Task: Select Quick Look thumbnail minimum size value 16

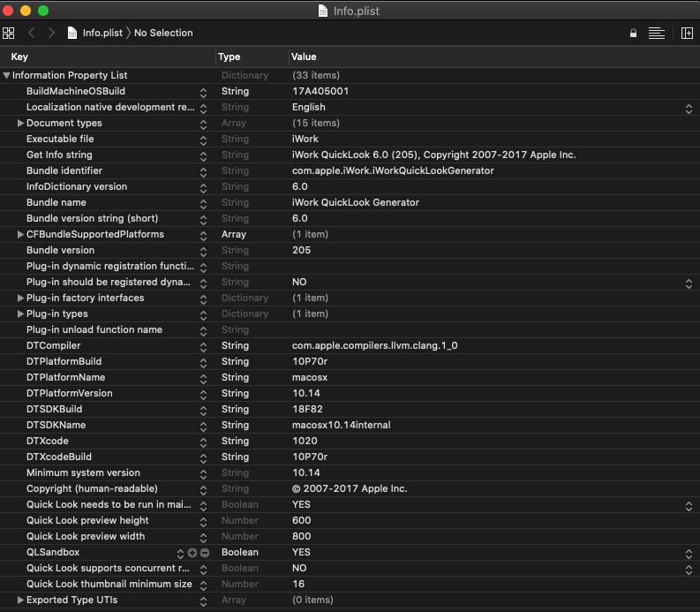Action: 298,584
